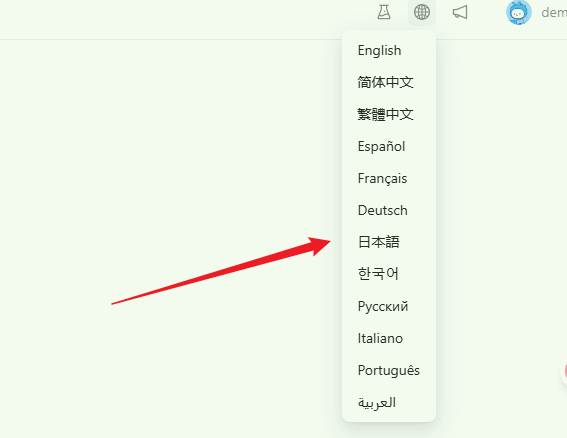Click the blue user avatar picture
Viewport: 567px width, 438px height.
pos(519,12)
